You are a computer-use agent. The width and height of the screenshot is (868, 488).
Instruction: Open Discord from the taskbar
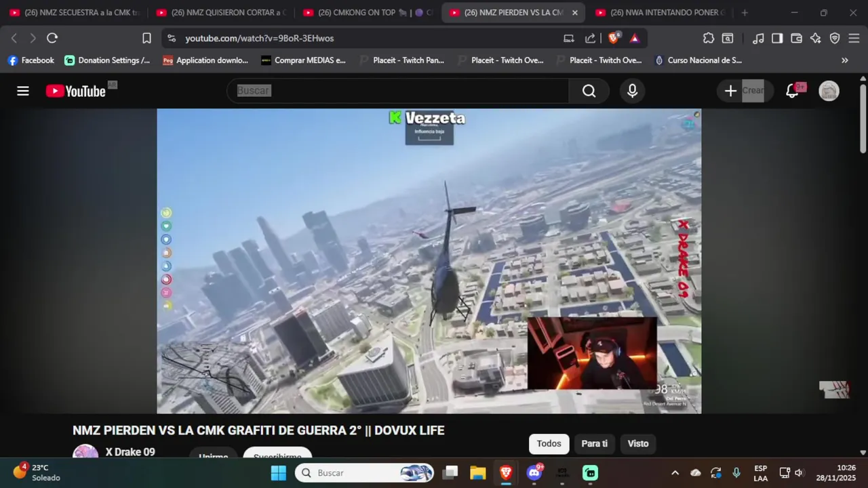click(534, 472)
